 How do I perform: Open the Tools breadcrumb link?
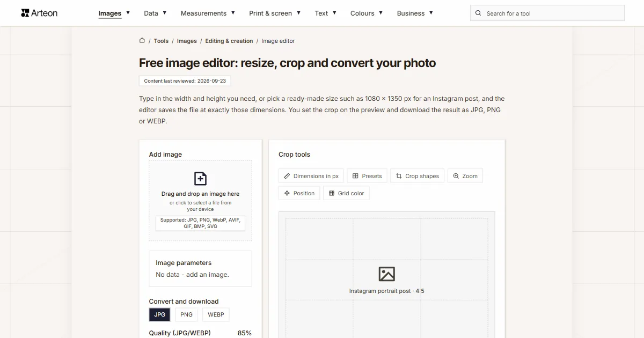[x=161, y=41]
